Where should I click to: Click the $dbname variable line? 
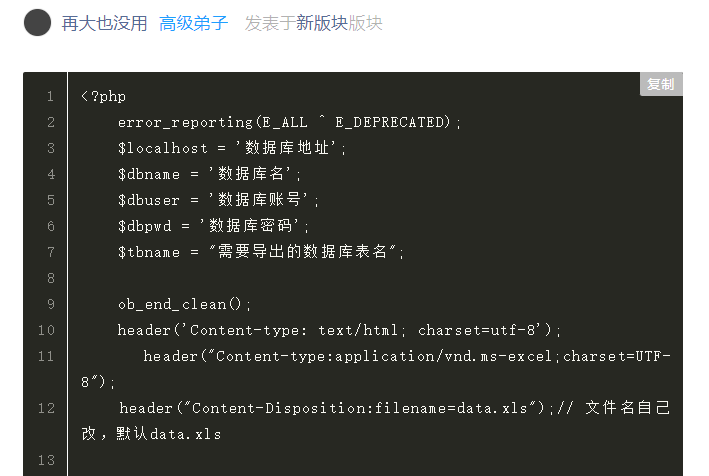click(209, 174)
